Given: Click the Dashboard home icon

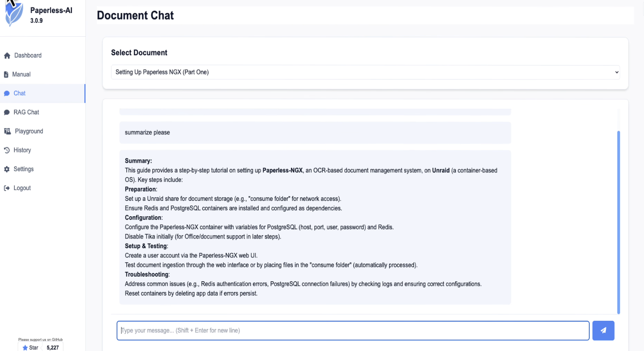Looking at the screenshot, I should pyautogui.click(x=7, y=56).
